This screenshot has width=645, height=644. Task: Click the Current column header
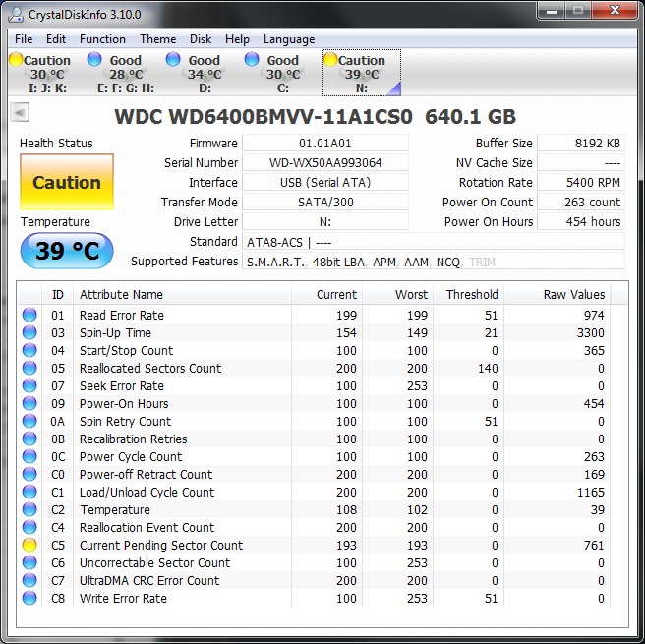327,294
